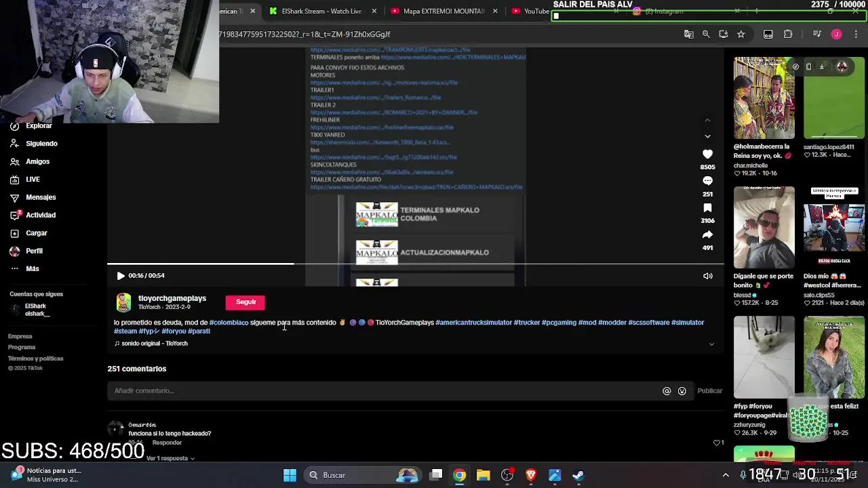Expand Ver 1 respuesta replies

(x=170, y=459)
